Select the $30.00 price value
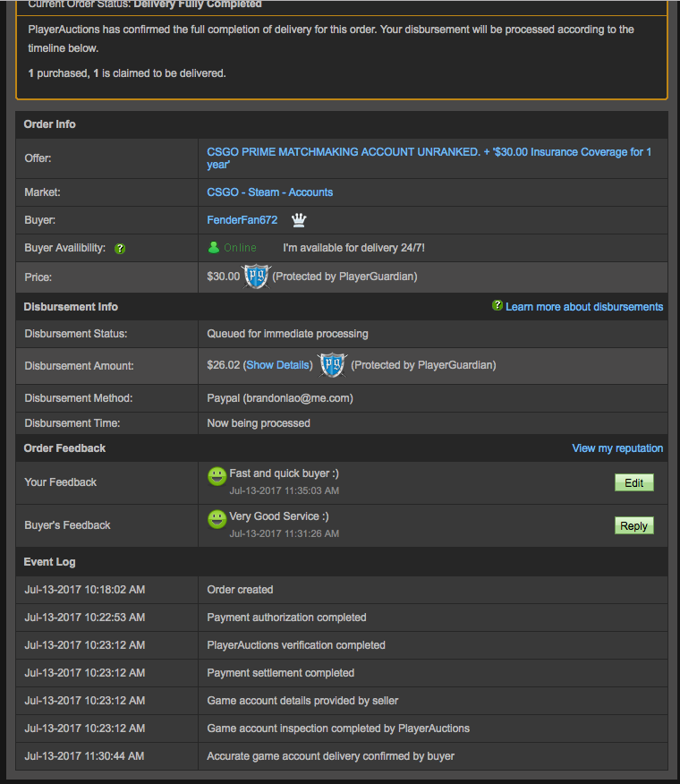The image size is (680, 784). [x=224, y=277]
